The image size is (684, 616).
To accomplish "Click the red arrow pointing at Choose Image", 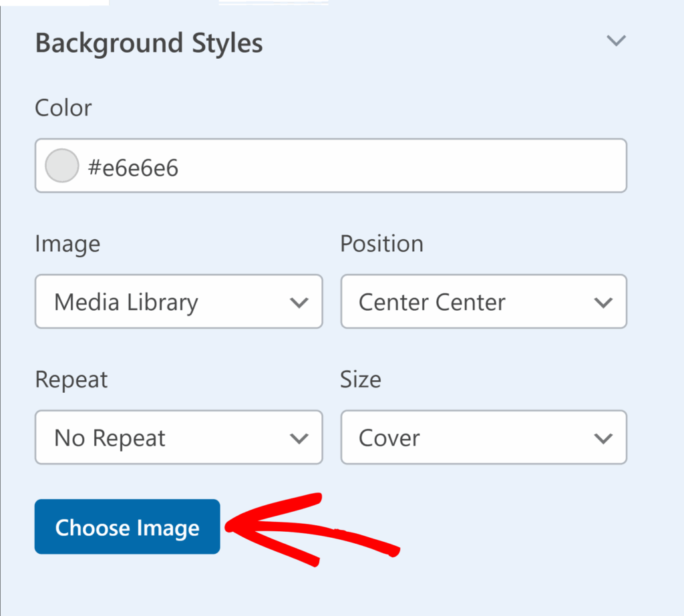I will [313, 529].
